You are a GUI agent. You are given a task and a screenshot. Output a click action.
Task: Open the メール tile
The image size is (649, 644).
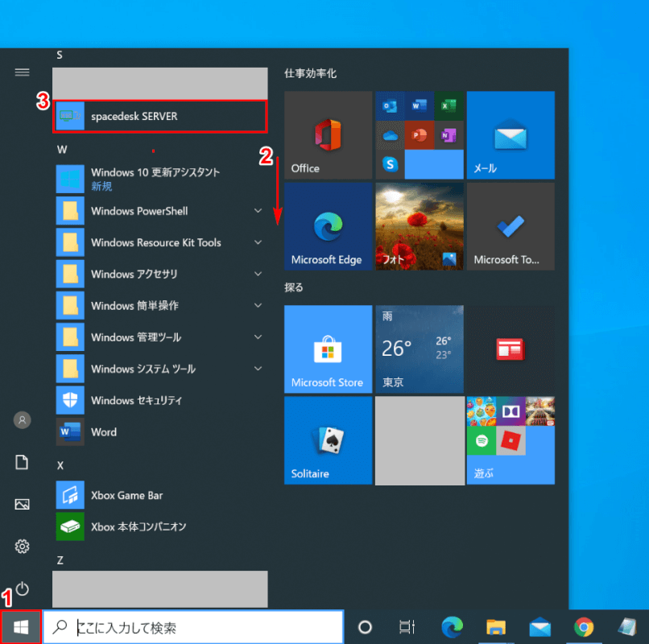tap(511, 135)
